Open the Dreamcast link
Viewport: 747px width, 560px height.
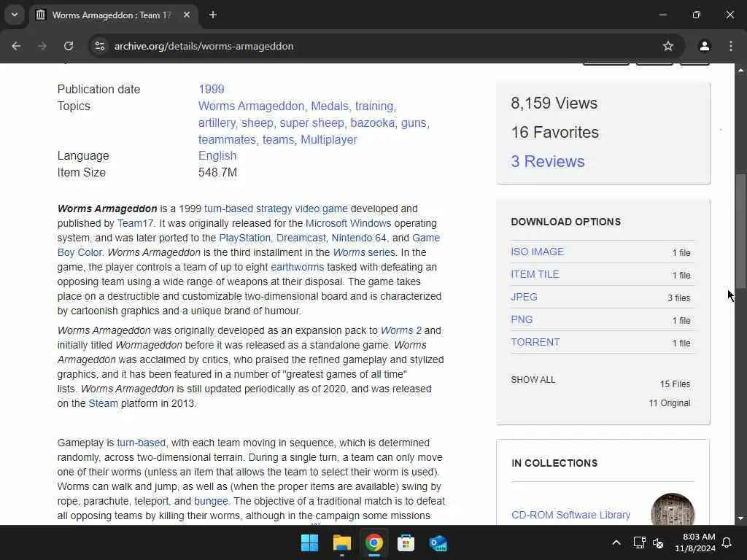(x=301, y=238)
